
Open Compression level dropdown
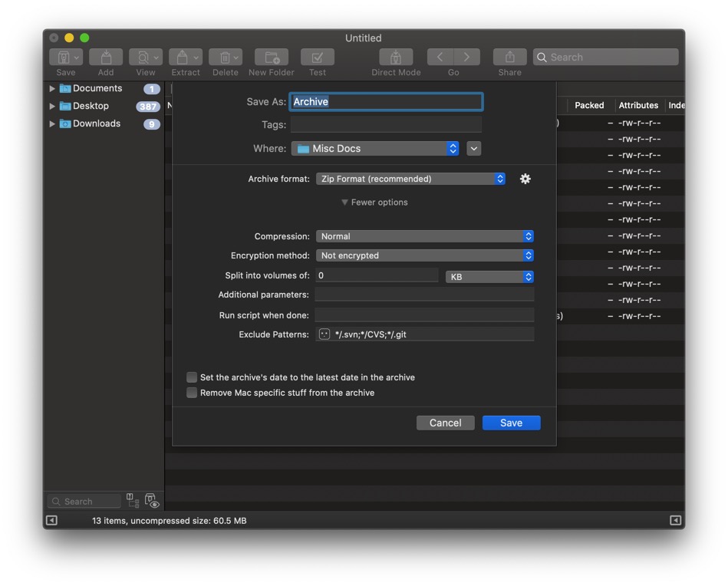point(425,236)
